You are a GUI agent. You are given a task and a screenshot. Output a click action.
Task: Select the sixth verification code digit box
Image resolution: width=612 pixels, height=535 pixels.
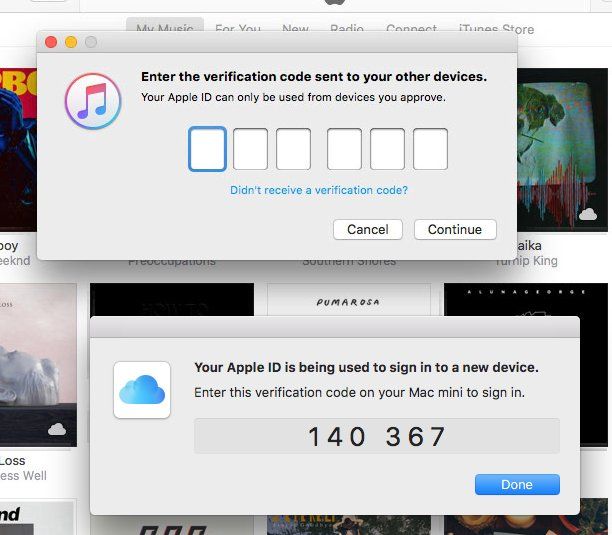[x=430, y=149]
